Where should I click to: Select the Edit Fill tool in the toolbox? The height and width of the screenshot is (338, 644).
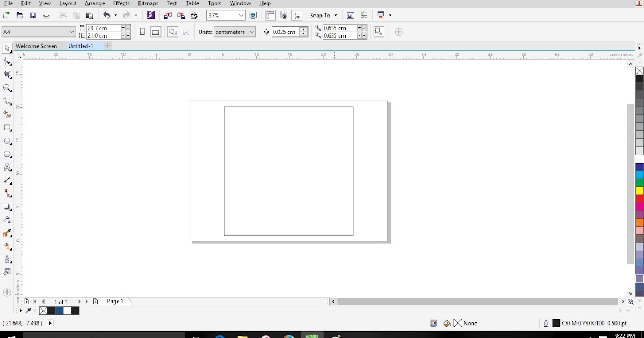click(7, 272)
